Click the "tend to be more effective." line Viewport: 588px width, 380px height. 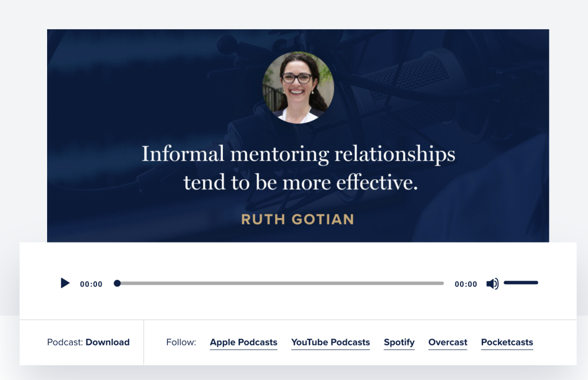298,182
